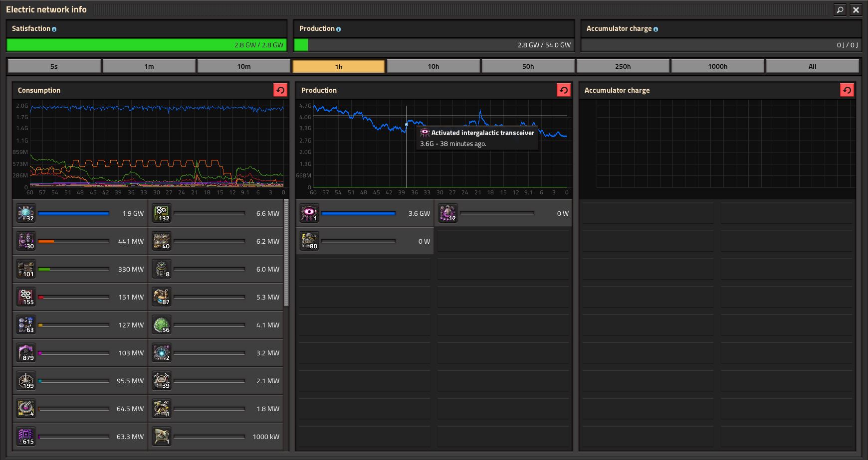The height and width of the screenshot is (460, 868).
Task: Select the 1h time range
Action: 338,66
